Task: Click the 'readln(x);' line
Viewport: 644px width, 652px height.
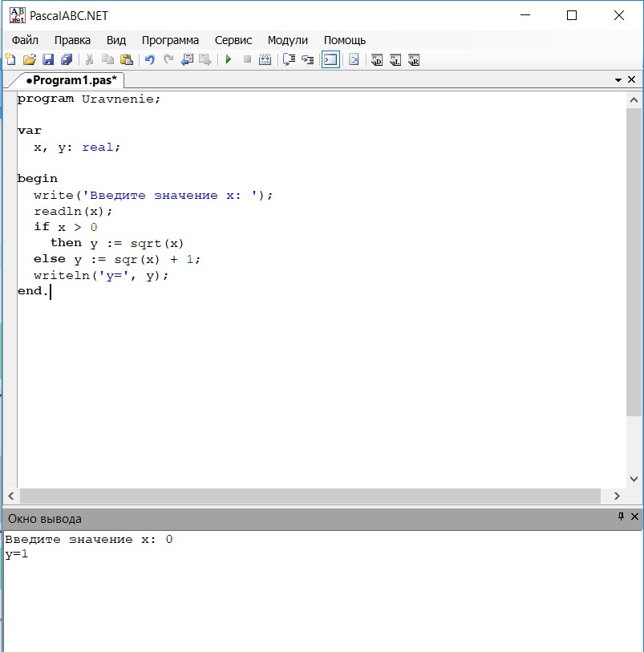Action: pos(73,211)
